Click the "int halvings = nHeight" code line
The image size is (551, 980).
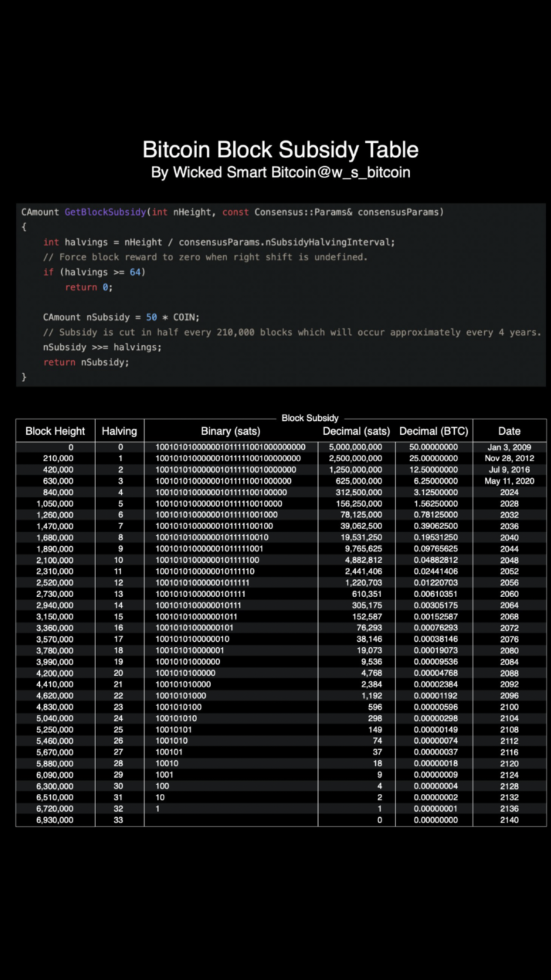click(219, 242)
